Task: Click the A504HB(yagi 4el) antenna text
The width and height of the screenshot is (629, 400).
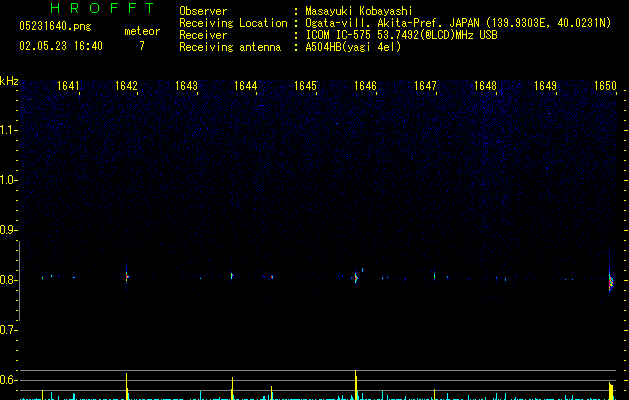Action: 353,47
